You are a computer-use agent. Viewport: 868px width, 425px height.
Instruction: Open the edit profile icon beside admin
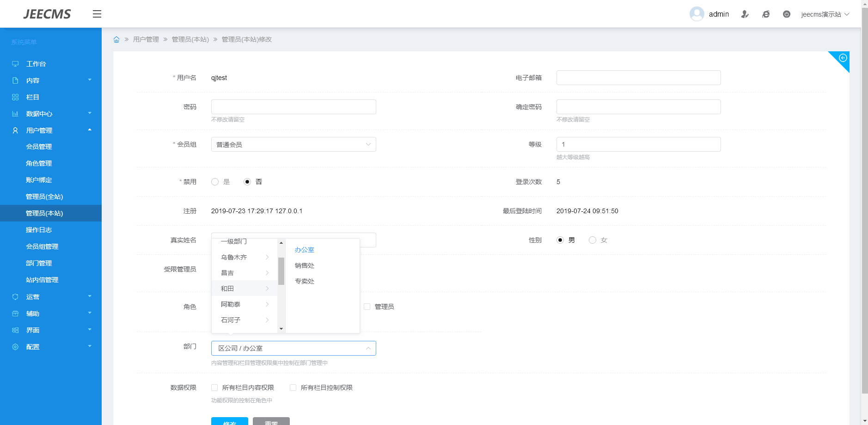tap(745, 14)
